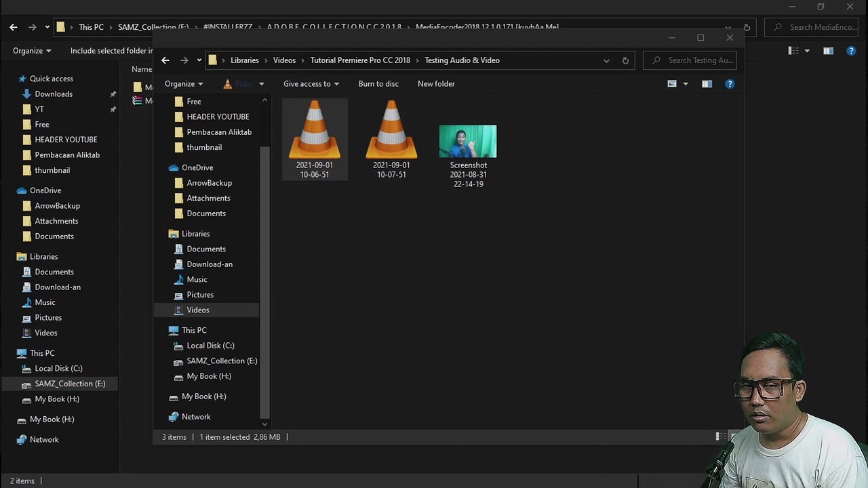Go back in the Testing Audio & Video window
868x488 pixels.
[165, 60]
